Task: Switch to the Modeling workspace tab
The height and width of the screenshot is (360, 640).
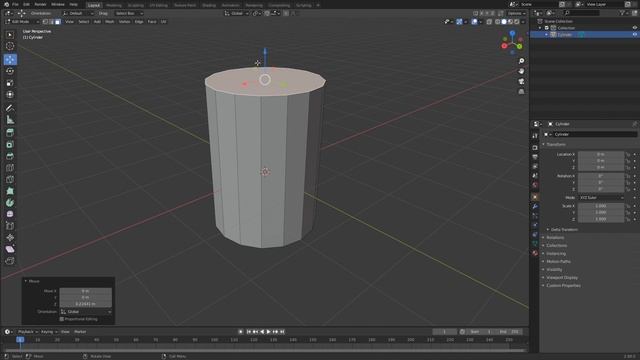Action: click(x=113, y=5)
